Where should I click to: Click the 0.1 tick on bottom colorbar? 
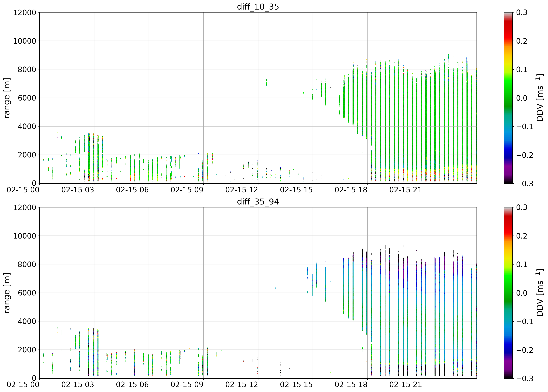coord(522,265)
